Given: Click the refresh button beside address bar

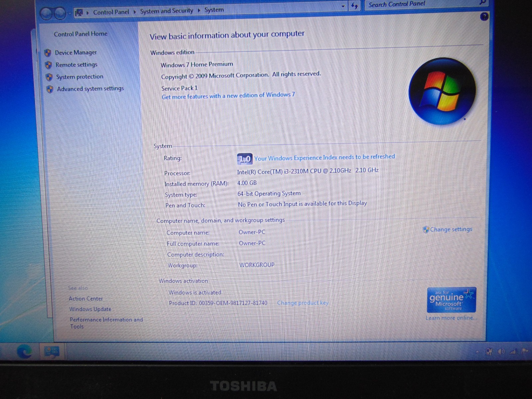Looking at the screenshot, I should [354, 6].
